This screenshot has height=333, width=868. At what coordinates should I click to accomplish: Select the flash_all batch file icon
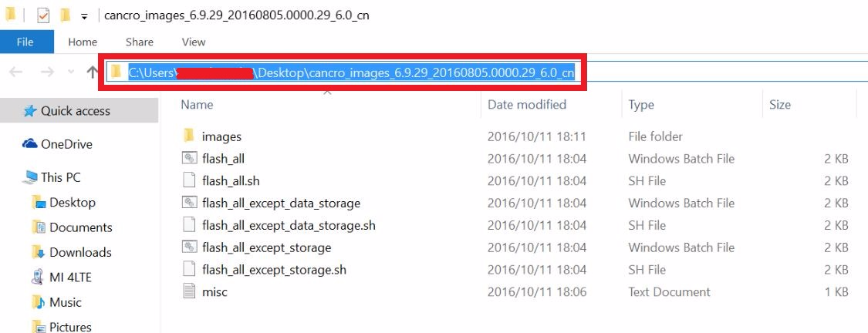[x=190, y=159]
